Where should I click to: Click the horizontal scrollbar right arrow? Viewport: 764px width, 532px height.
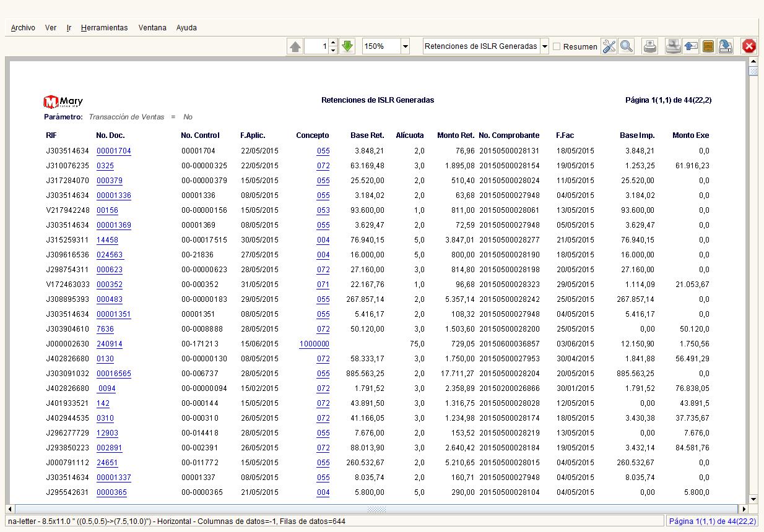[744, 509]
